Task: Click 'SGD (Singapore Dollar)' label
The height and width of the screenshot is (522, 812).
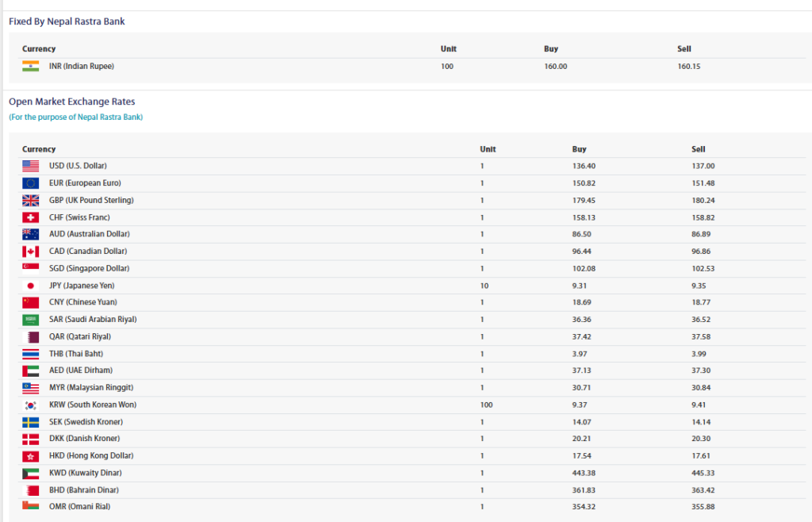Action: tap(89, 268)
